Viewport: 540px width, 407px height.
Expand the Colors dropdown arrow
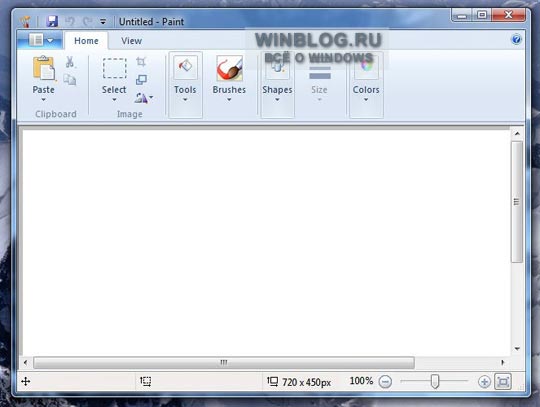pyautogui.click(x=366, y=100)
